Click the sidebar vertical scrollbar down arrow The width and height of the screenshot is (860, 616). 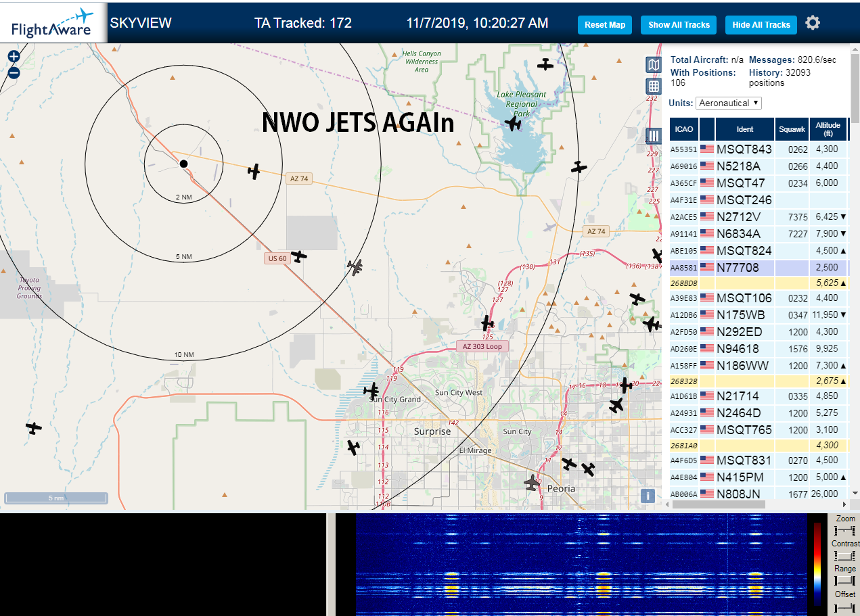855,494
